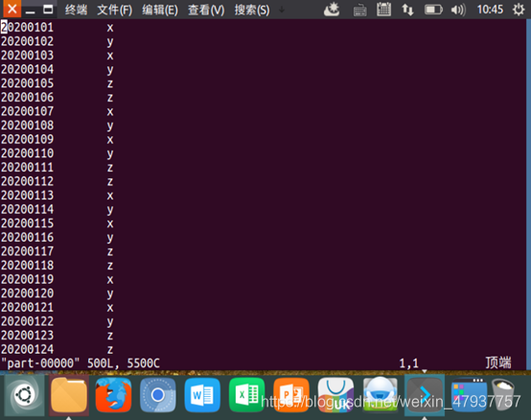Click the y value beside 20200104
Viewport: 531px width, 420px height.
110,70
